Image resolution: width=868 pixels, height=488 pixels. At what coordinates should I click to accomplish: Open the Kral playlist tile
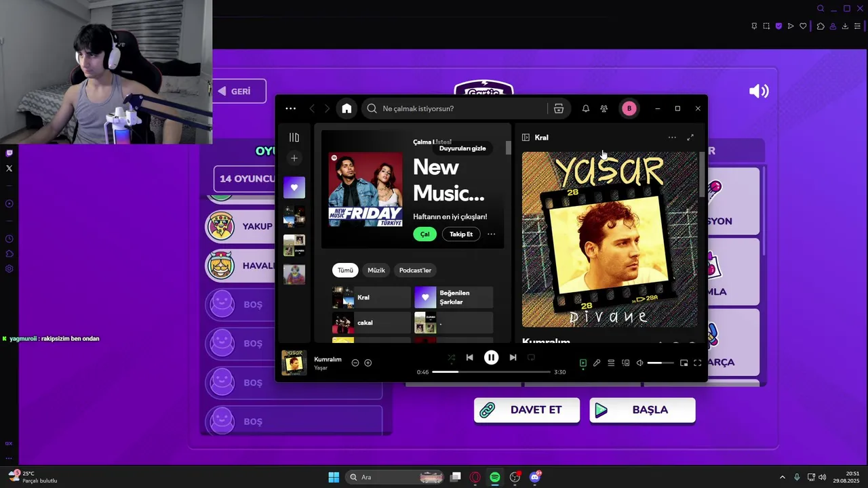pos(372,298)
